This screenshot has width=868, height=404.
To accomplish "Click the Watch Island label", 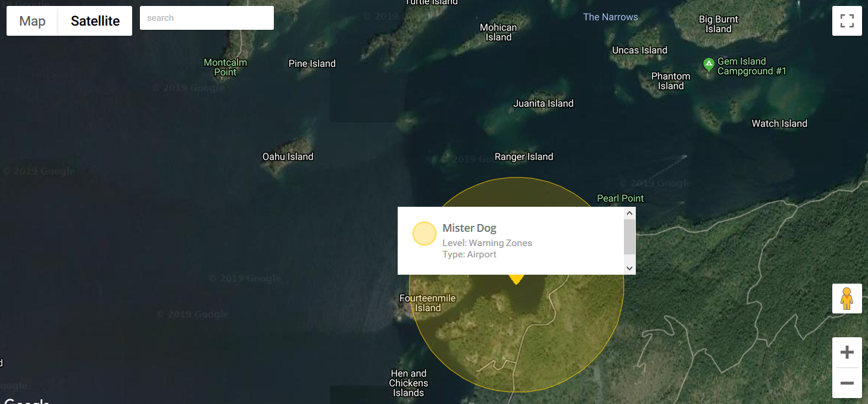I will click(x=779, y=124).
